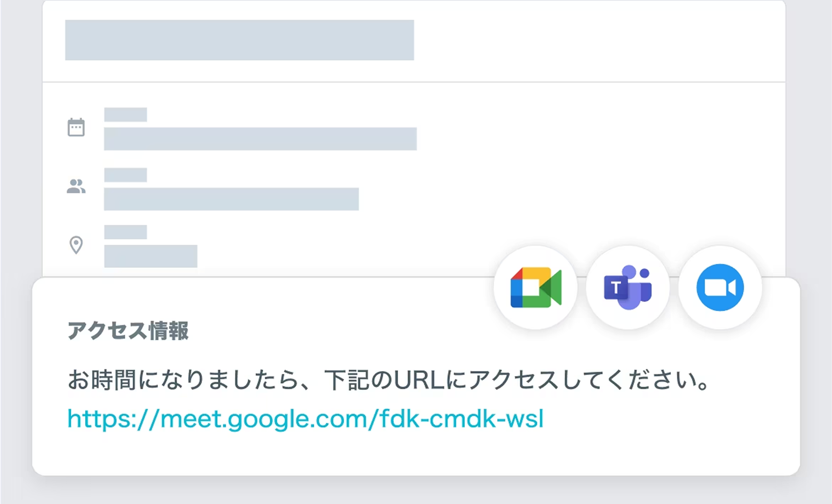Click the small label placeholder beside location pin
Screen dimensions: 832x504
pos(125,232)
